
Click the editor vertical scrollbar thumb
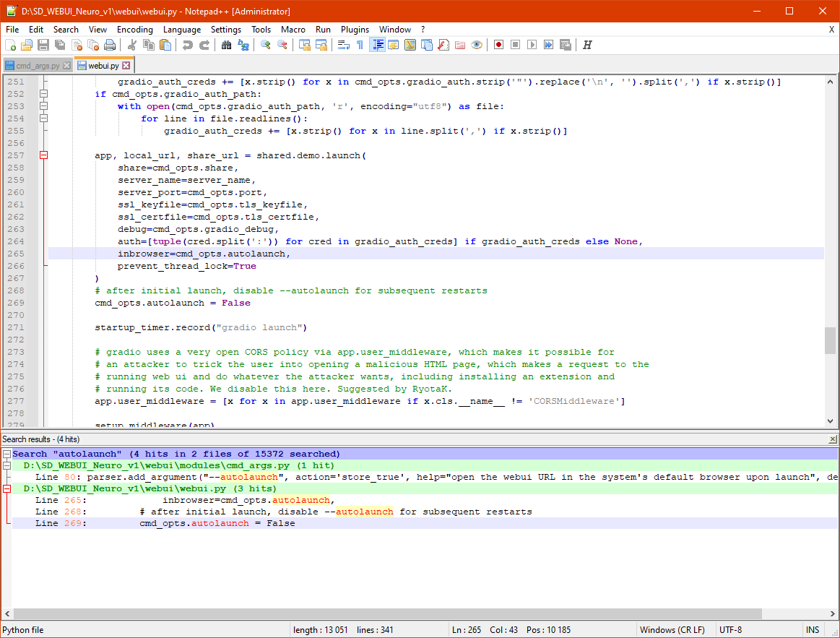[830, 340]
